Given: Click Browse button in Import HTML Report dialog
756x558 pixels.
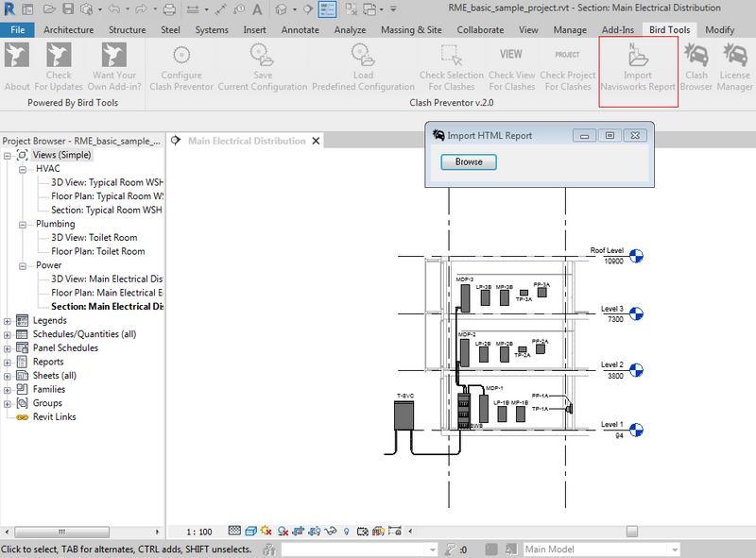Looking at the screenshot, I should [x=469, y=161].
